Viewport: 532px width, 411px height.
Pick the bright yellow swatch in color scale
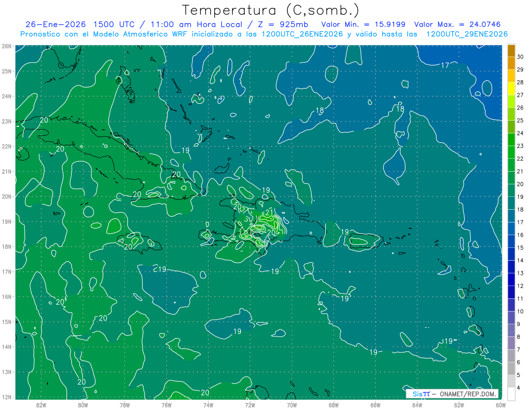click(511, 89)
